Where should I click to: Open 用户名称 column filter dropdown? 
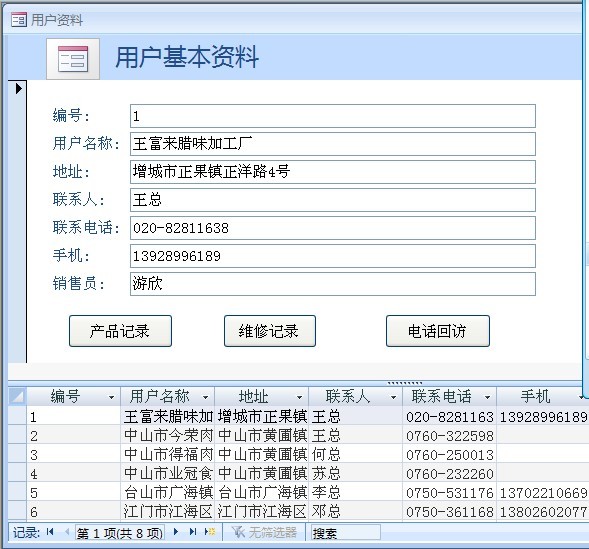205,397
